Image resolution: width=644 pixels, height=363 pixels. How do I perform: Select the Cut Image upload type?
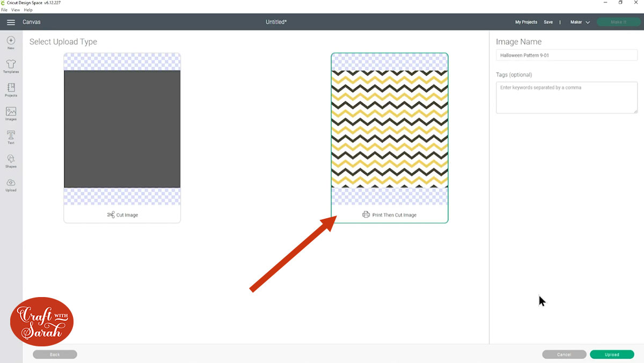122,138
